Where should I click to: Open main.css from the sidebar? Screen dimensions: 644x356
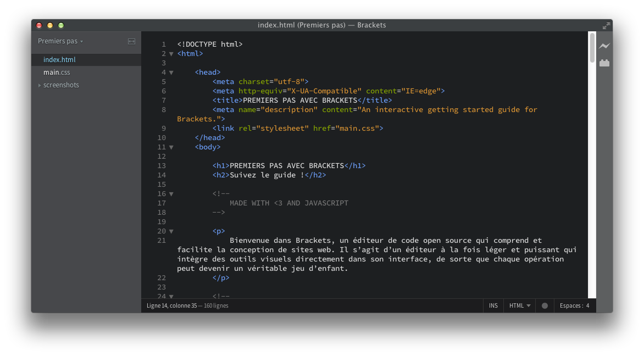(57, 73)
